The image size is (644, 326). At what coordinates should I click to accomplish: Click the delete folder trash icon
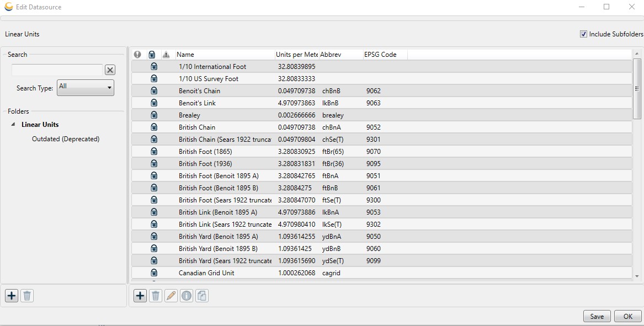(x=27, y=296)
